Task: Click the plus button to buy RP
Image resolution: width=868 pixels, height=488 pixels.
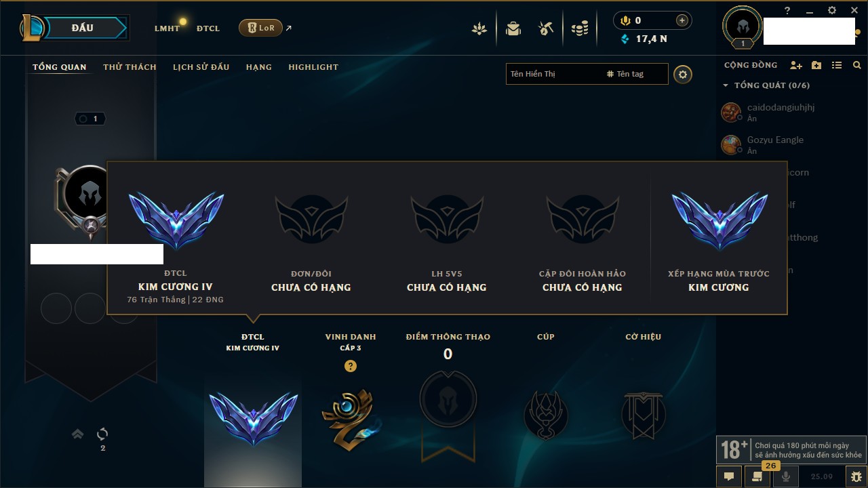Action: pyautogui.click(x=682, y=20)
